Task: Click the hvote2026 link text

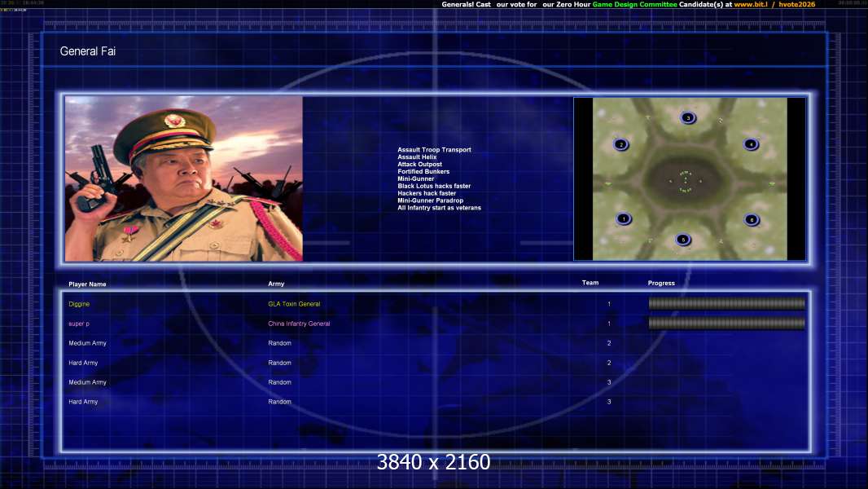Action: [796, 5]
